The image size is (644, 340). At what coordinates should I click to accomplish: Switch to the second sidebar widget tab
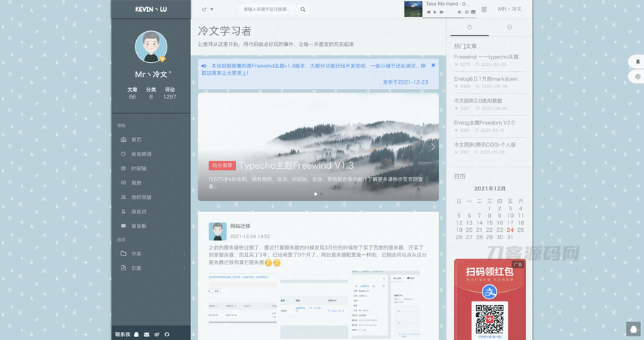click(509, 27)
